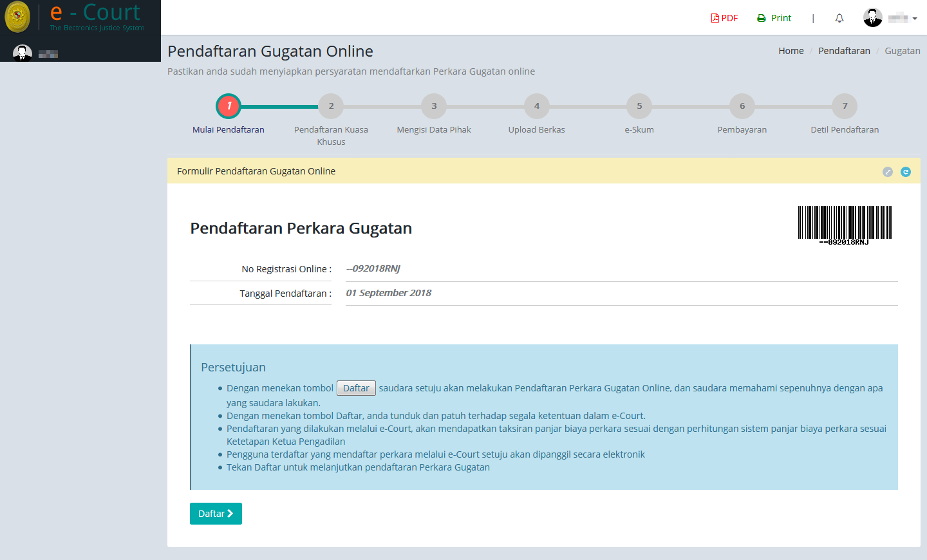927x560 pixels.
Task: Click the No Registrasi Online label
Action: pyautogui.click(x=286, y=269)
